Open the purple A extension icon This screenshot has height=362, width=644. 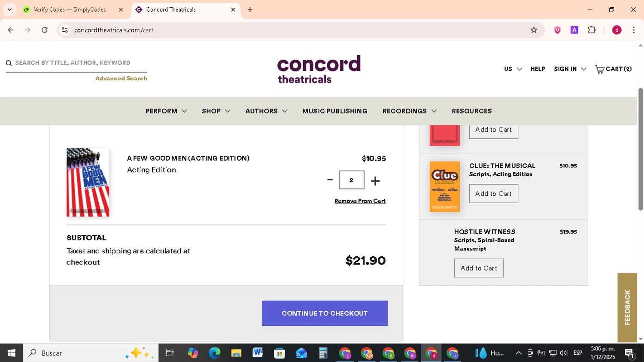pyautogui.click(x=574, y=30)
